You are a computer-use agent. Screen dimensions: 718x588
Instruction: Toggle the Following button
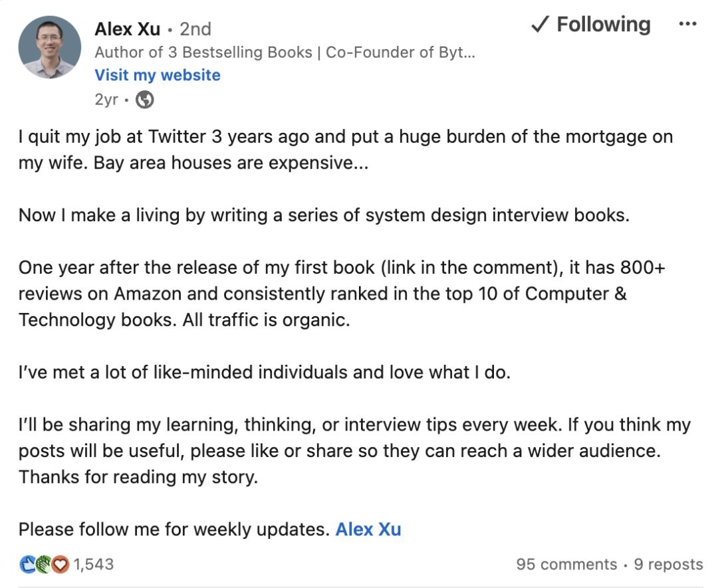point(591,25)
